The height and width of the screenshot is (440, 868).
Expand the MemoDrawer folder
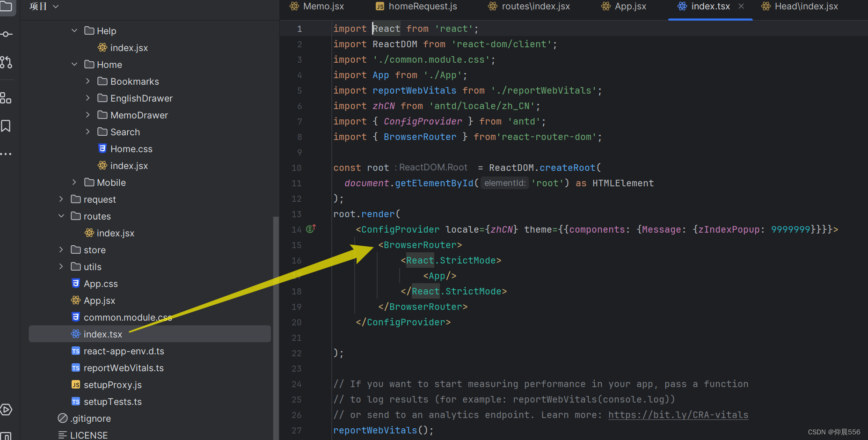(88, 115)
